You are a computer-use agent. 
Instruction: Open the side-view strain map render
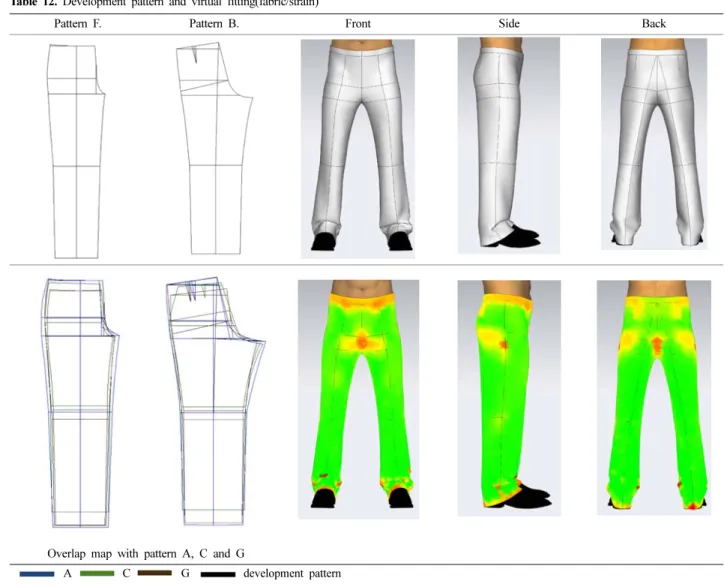(509, 398)
